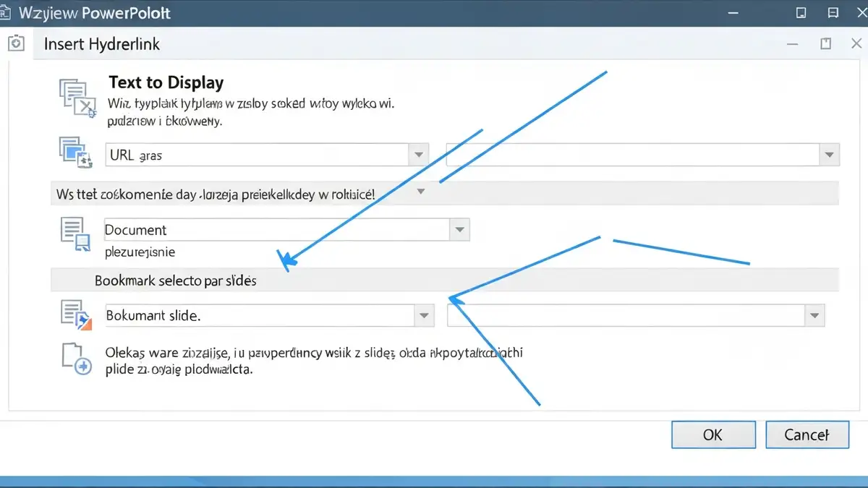868x488 pixels.
Task: Maximize the PowerPoint main window
Action: 801,12
